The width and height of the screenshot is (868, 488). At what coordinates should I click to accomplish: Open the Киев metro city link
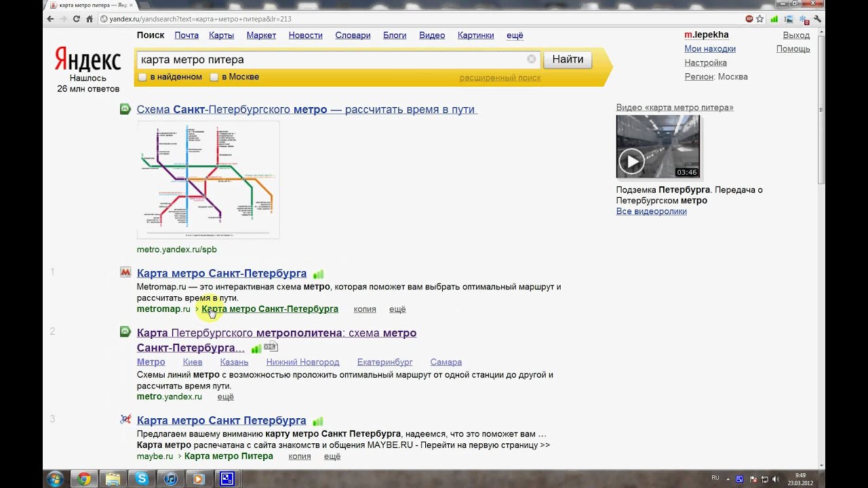tap(193, 363)
